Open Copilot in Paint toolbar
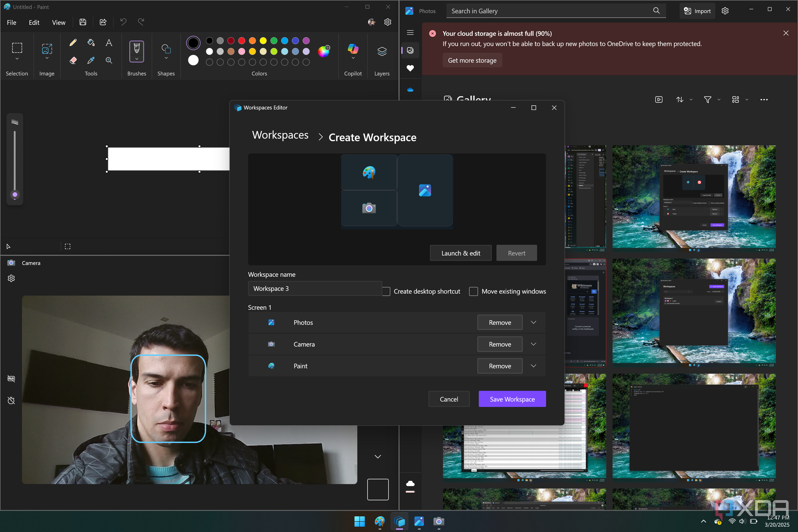Image resolution: width=798 pixels, height=532 pixels. pos(353,51)
